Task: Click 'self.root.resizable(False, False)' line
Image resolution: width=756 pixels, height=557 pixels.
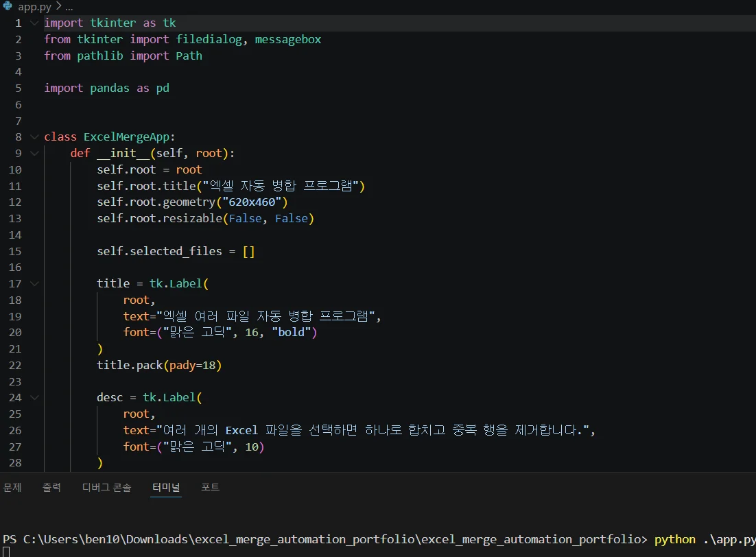Action: pyautogui.click(x=205, y=218)
